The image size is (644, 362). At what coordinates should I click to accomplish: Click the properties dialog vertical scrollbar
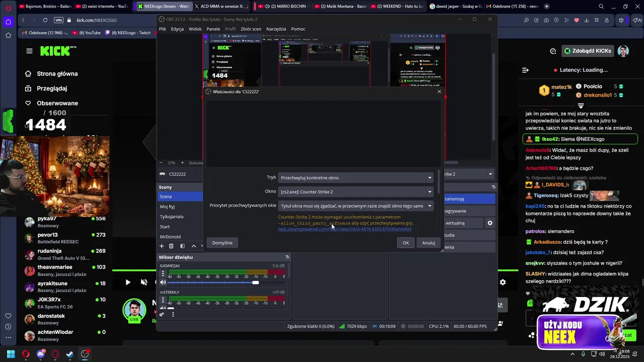(x=439, y=182)
